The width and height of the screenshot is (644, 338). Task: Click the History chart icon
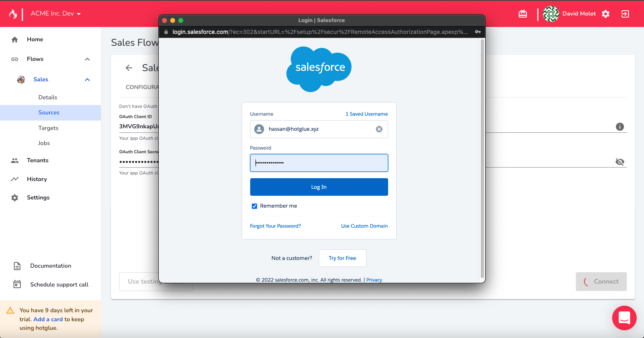click(15, 179)
